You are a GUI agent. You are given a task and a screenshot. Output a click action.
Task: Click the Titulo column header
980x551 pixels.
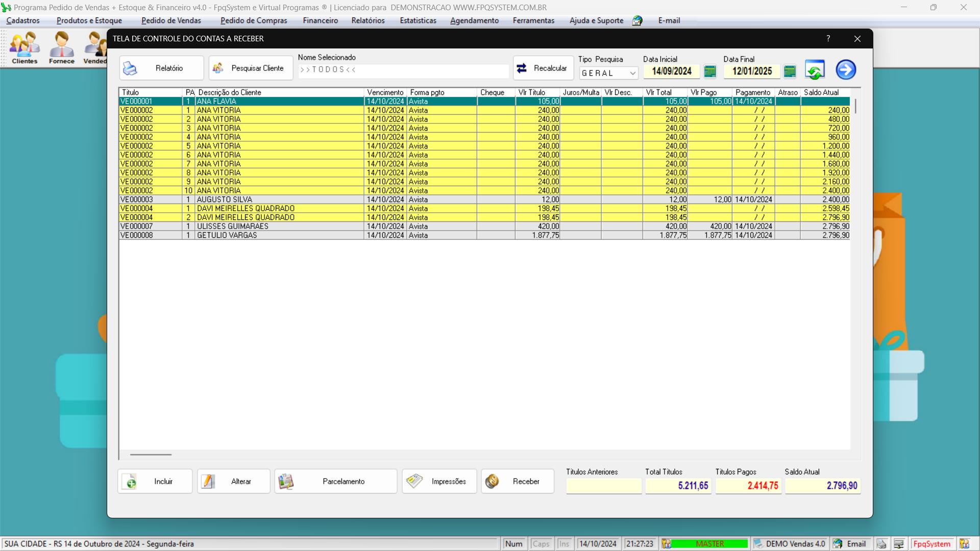click(x=151, y=92)
